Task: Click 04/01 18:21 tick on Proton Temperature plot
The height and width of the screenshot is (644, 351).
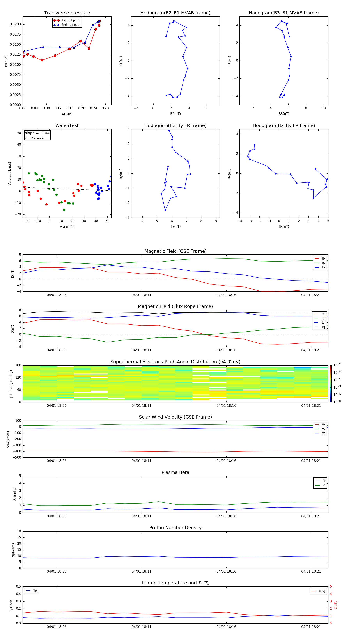Action: [x=311, y=627]
